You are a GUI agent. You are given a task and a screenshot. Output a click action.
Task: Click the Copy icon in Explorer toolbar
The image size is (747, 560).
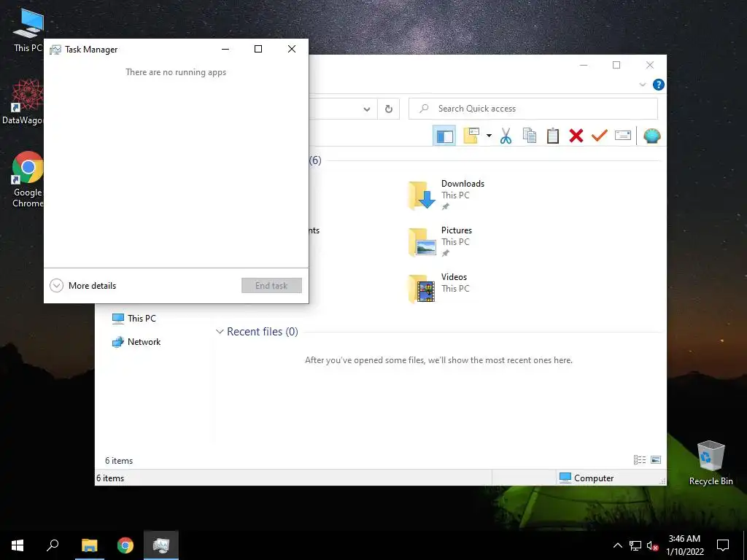(x=530, y=136)
